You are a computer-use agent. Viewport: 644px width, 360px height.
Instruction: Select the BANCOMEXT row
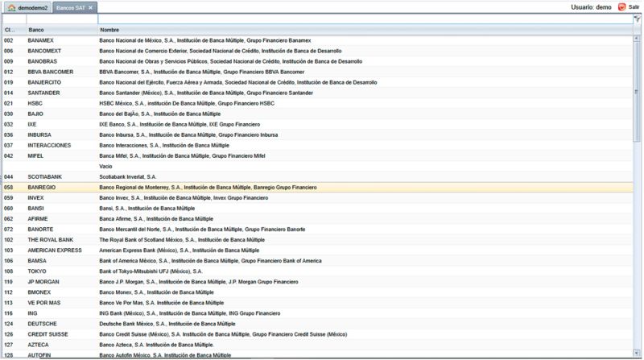point(317,51)
